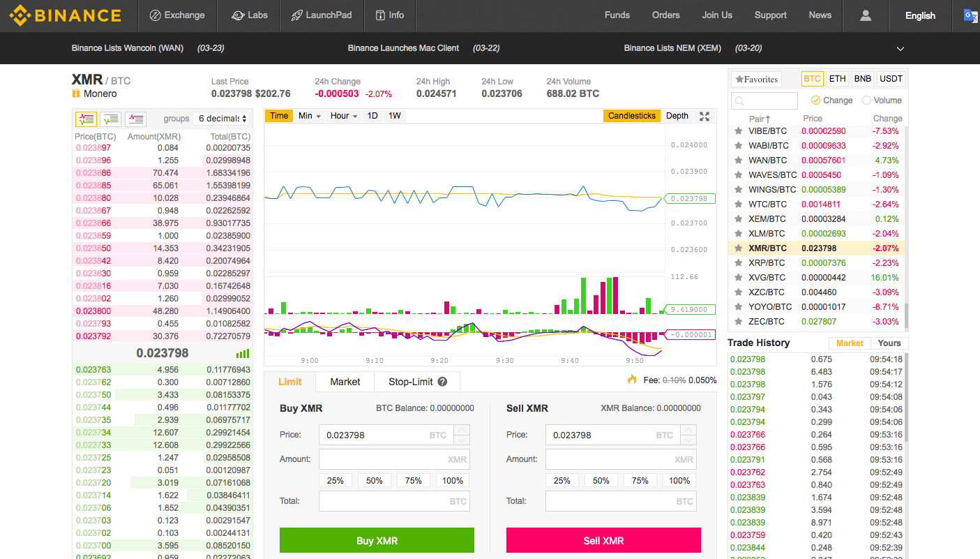Click the Stop-Limit help question mark icon

pos(442,382)
